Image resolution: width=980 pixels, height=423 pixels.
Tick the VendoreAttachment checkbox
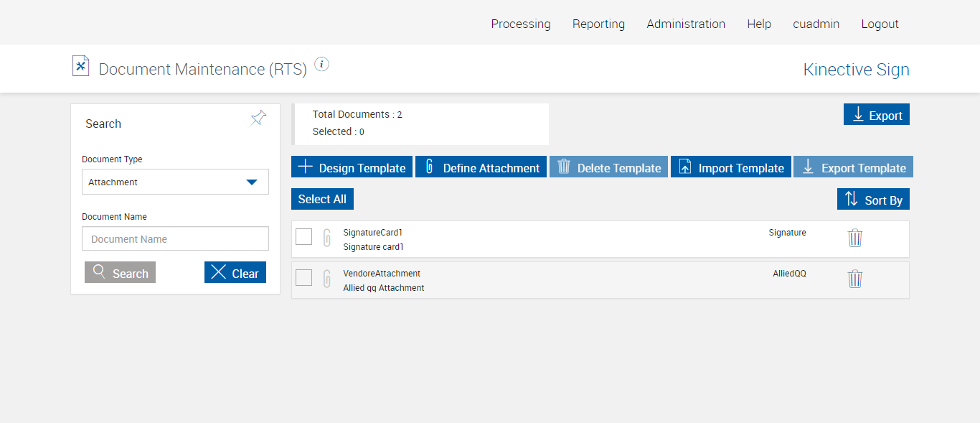[x=304, y=277]
